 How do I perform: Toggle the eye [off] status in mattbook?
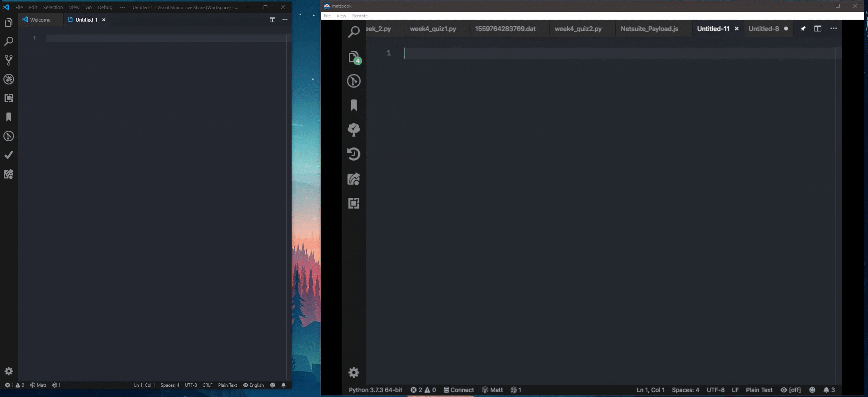tap(791, 390)
